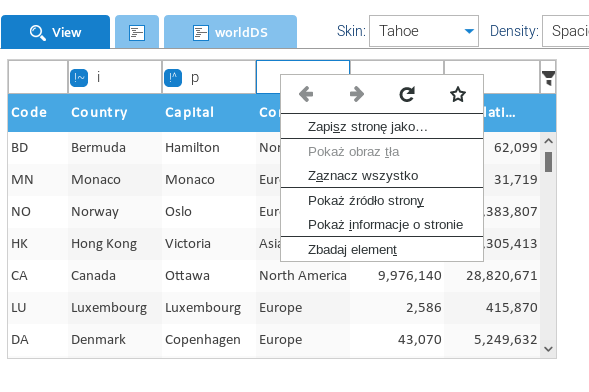
Task: Select the '62,099' population cell
Action: pos(512,148)
